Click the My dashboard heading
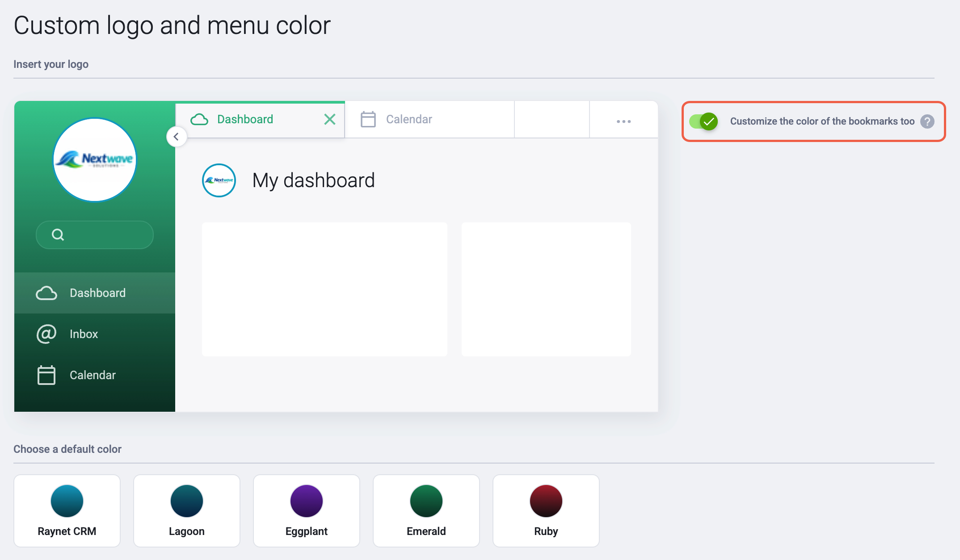The height and width of the screenshot is (560, 960). 313,180
